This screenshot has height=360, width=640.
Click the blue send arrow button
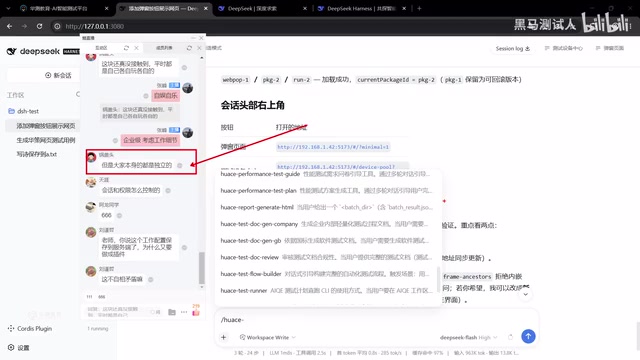click(x=528, y=336)
